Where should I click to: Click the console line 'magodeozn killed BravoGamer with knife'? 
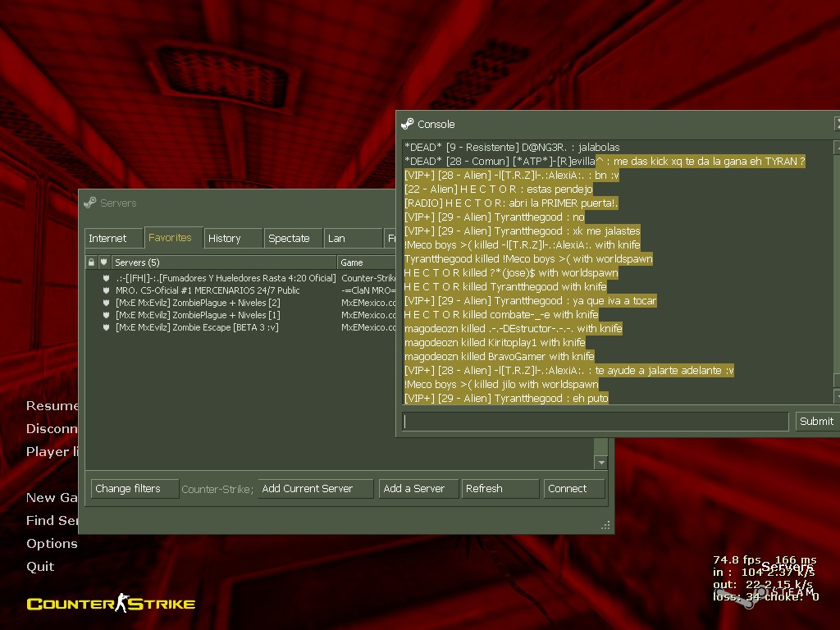click(x=499, y=356)
